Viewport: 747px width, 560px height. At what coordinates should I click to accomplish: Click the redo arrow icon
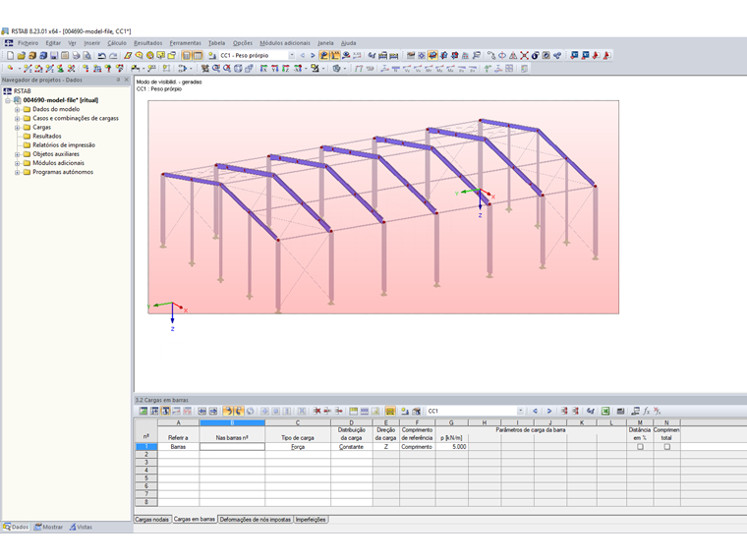click(113, 56)
